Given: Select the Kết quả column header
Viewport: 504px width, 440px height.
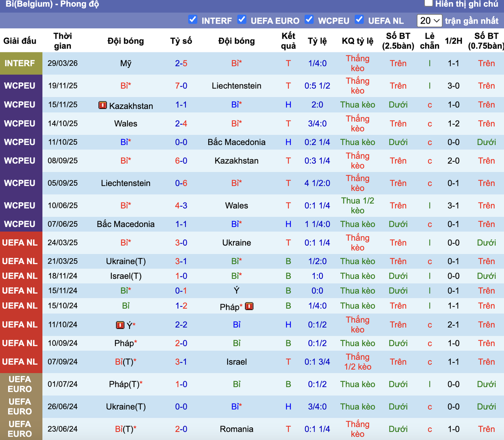Looking at the screenshot, I should (288, 41).
